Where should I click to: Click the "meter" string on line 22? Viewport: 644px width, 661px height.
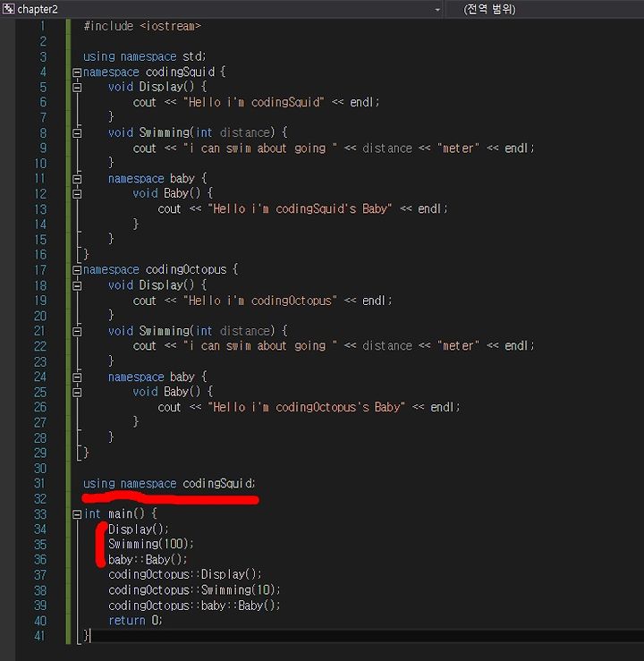[458, 346]
